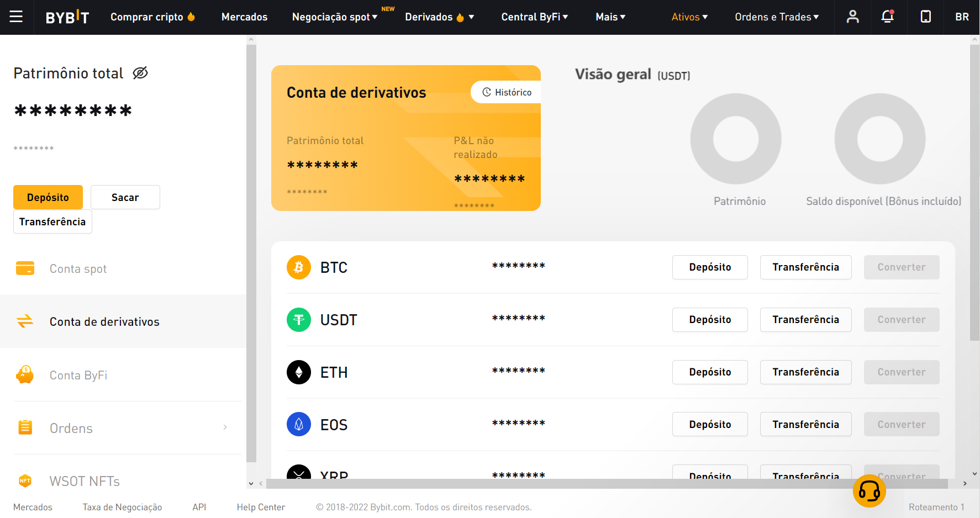The image size is (980, 518).
Task: Click Transferência in the USDT row
Action: tap(805, 320)
